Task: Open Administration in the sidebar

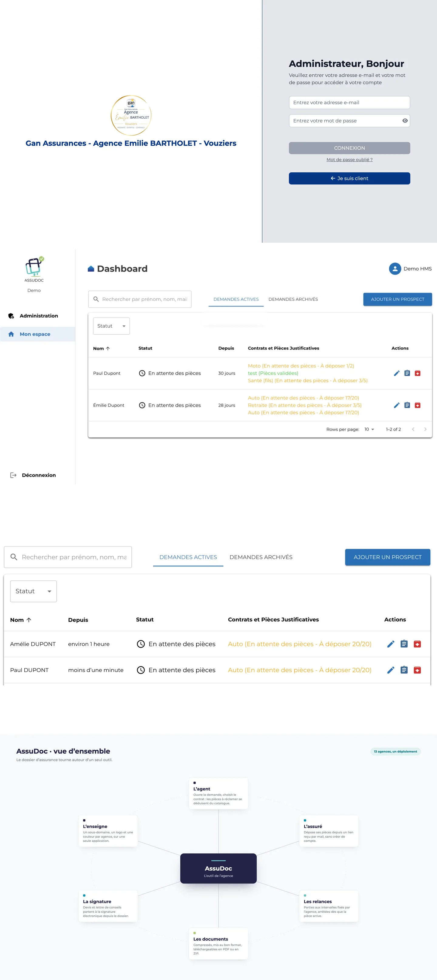Action: (38, 316)
